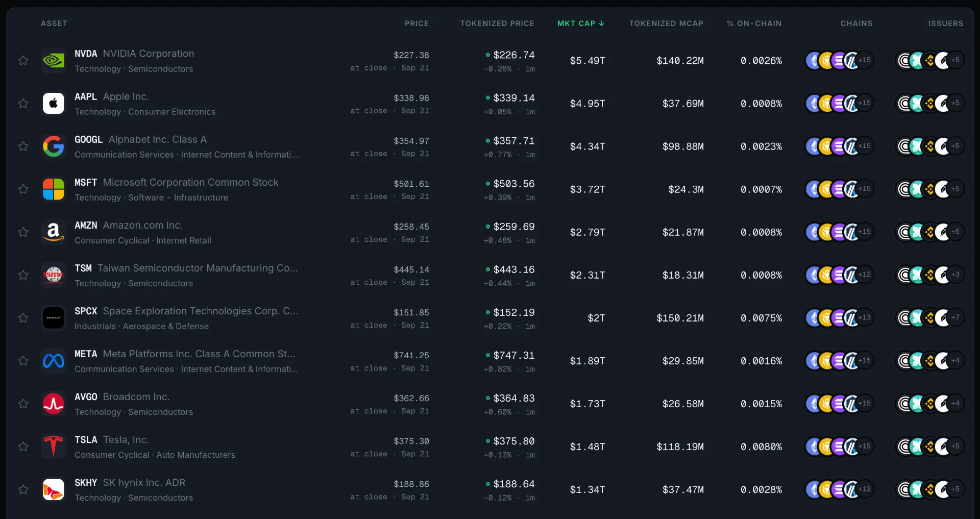Screen dimensions: 980x519
Task: Click the yellow chain icon in AAPL row
Action: click(x=826, y=104)
